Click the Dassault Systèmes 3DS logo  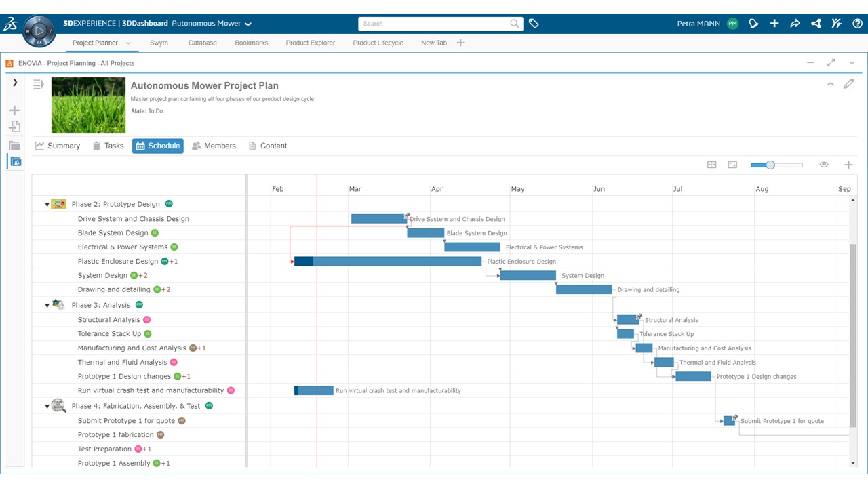click(10, 24)
